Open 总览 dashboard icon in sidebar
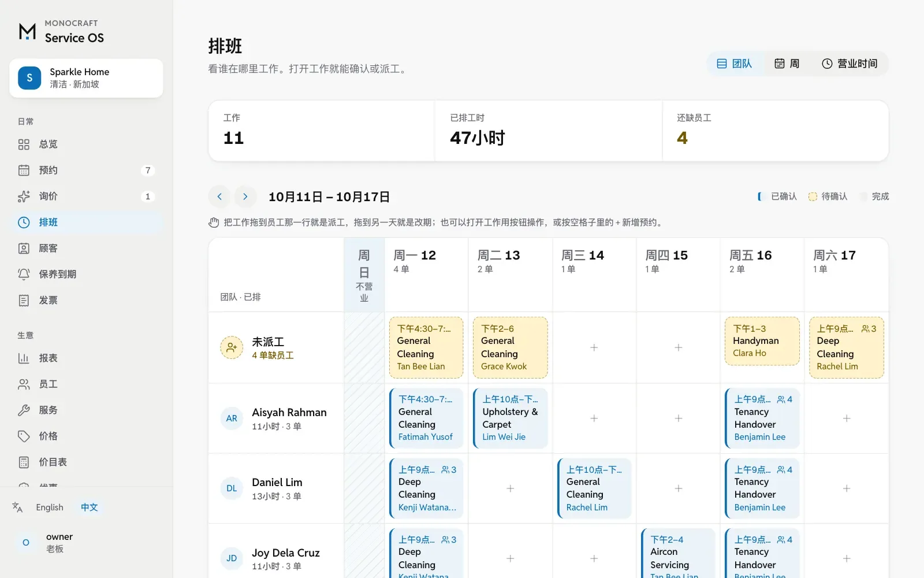924x578 pixels. point(24,144)
